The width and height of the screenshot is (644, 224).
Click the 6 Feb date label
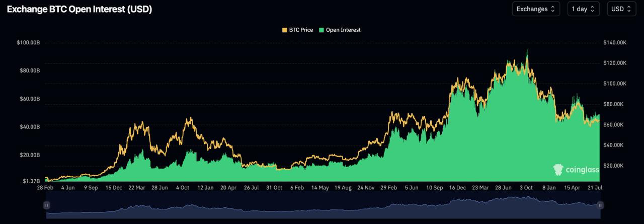coord(297,187)
